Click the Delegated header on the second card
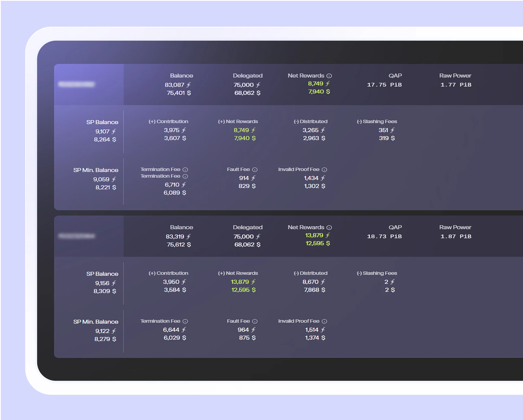This screenshot has height=420, width=523. tap(248, 227)
